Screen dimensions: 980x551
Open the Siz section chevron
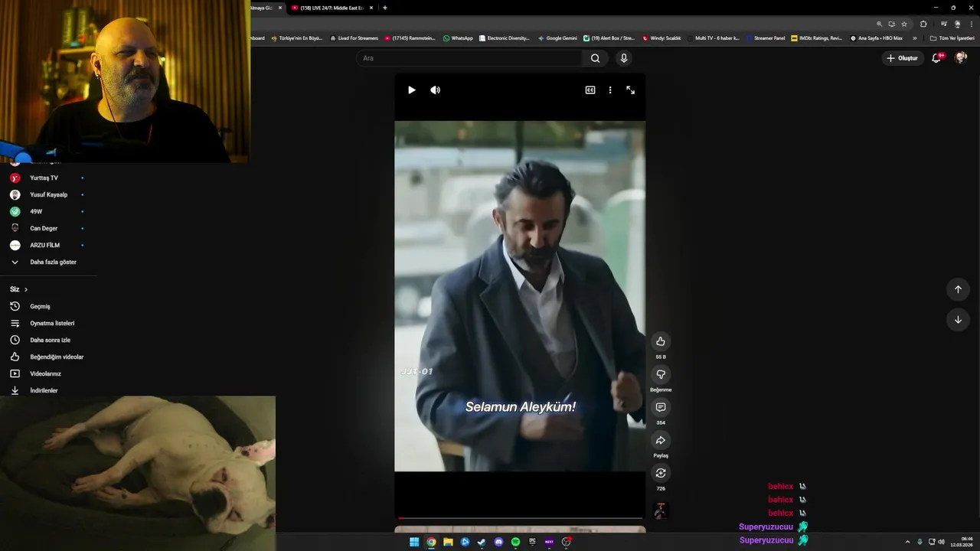(x=26, y=289)
